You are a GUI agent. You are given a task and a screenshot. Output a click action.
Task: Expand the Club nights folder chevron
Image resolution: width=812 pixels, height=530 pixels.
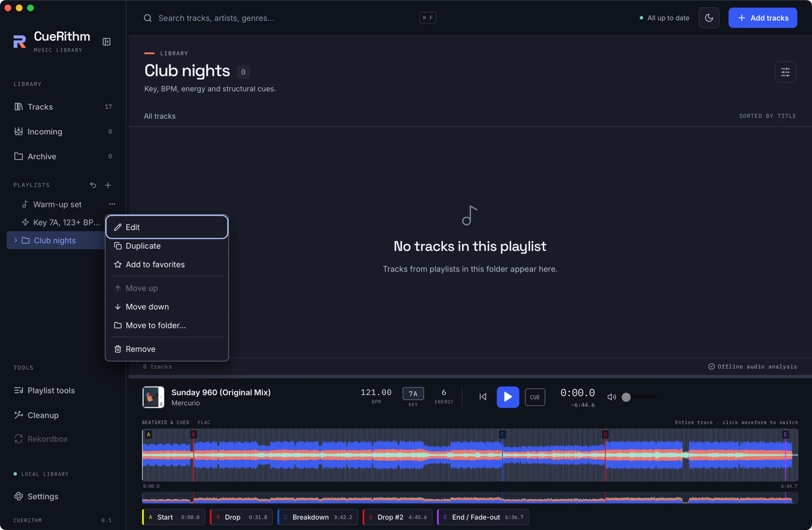[x=15, y=240]
